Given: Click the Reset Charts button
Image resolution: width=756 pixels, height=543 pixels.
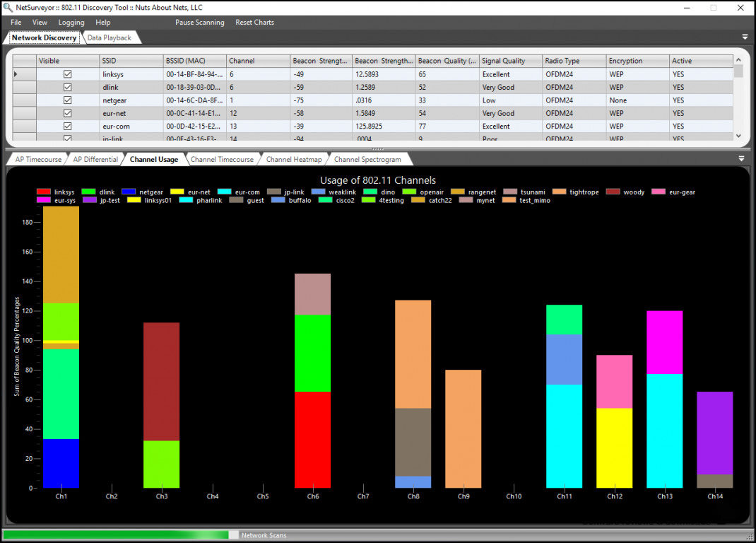Looking at the screenshot, I should pos(254,22).
